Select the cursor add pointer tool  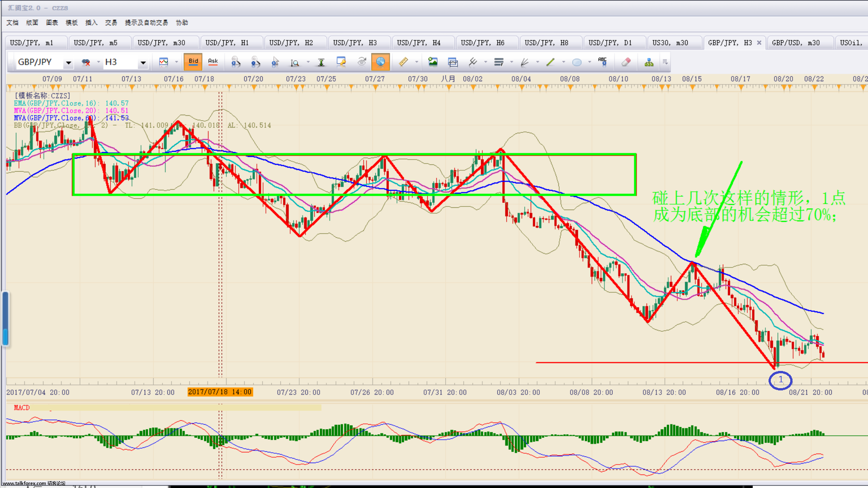[x=275, y=62]
